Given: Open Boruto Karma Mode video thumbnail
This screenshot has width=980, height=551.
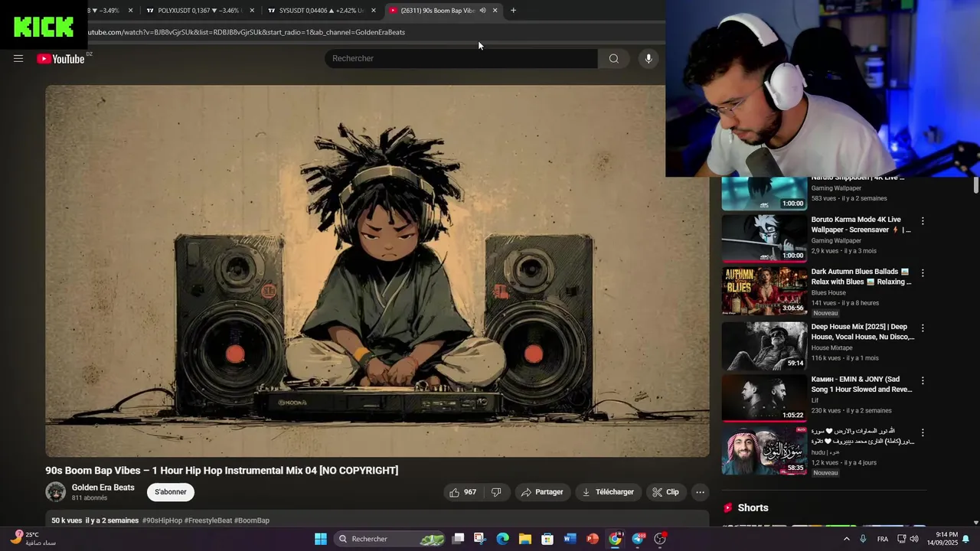Looking at the screenshot, I should (x=764, y=238).
